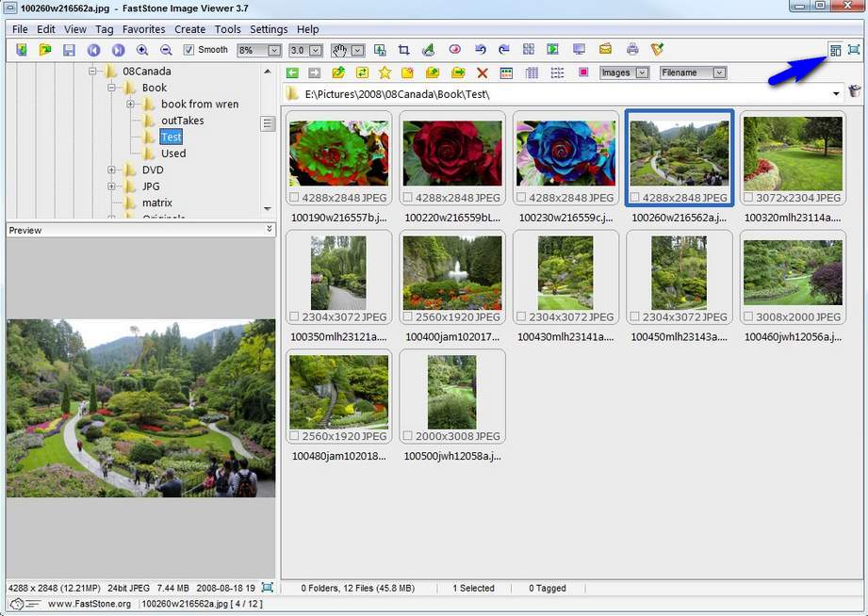Click the Save As floppy disk icon

click(x=69, y=50)
